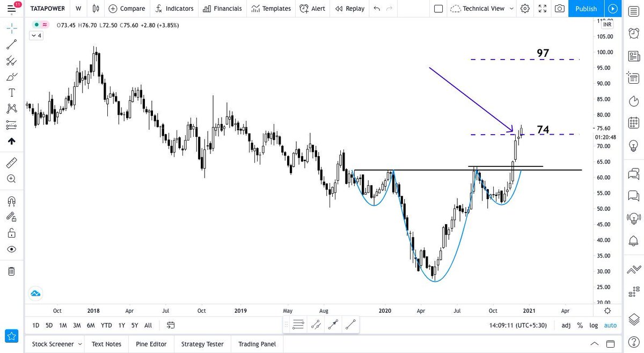The image size is (644, 353).
Task: Select the YTD date range
Action: 106,325
